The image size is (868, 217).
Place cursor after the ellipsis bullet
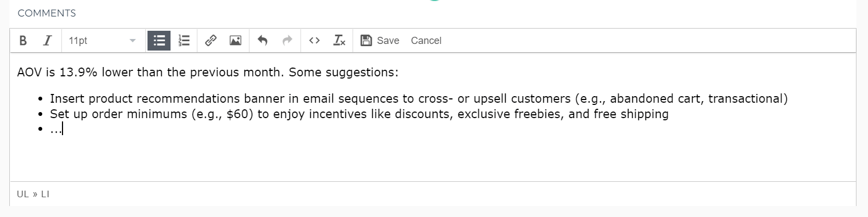point(63,129)
